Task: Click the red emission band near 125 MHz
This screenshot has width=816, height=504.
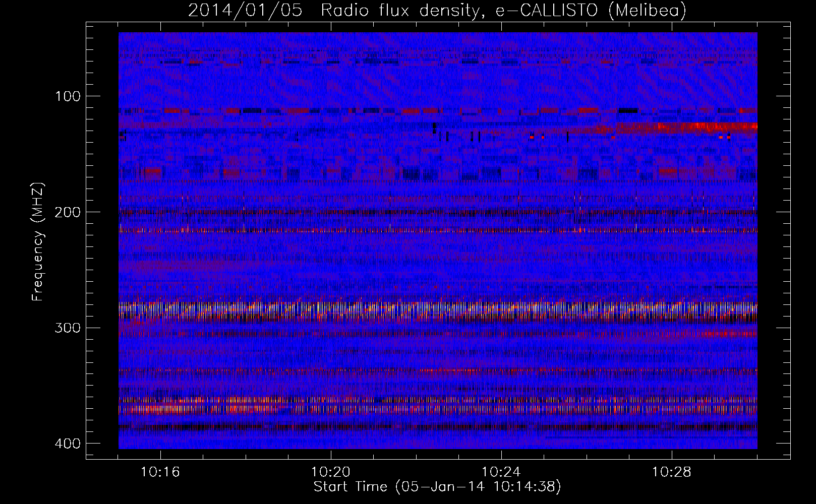Action: coord(686,127)
